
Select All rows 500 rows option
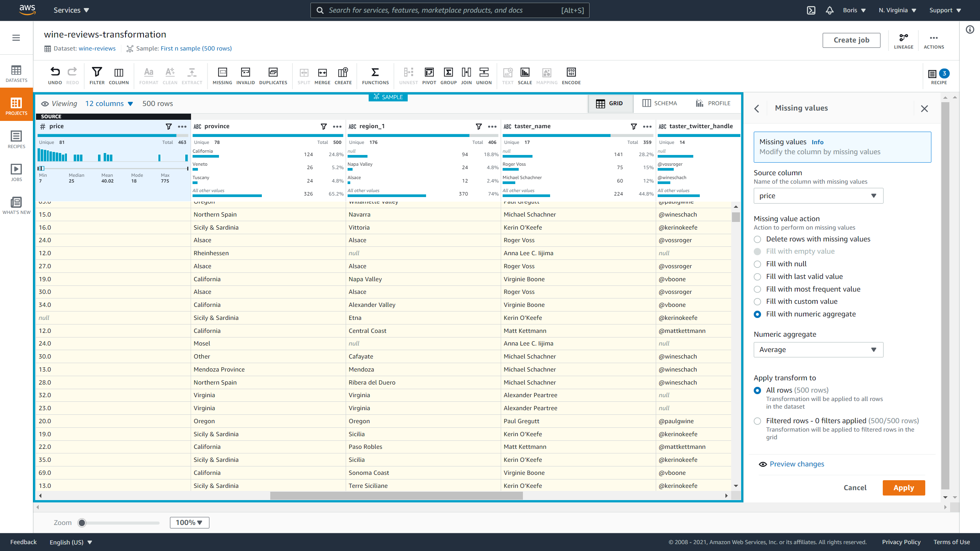[x=758, y=390]
